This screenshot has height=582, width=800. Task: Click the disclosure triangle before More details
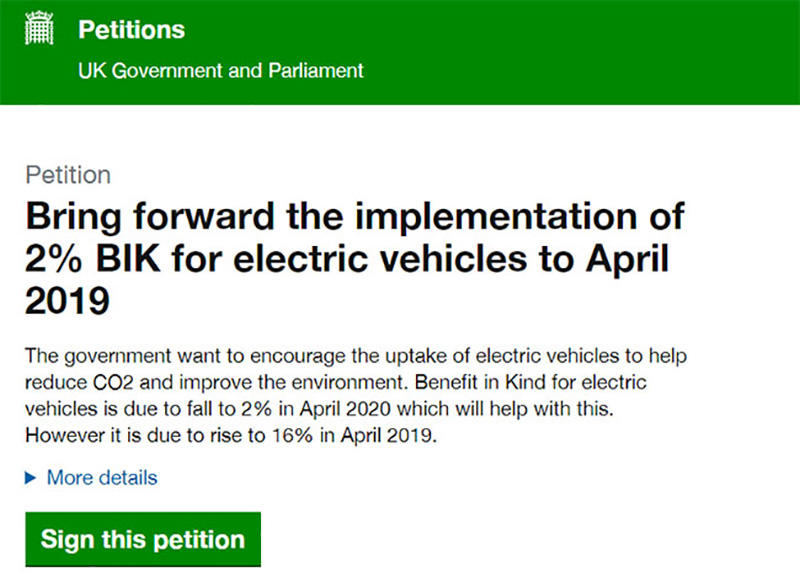(x=32, y=477)
